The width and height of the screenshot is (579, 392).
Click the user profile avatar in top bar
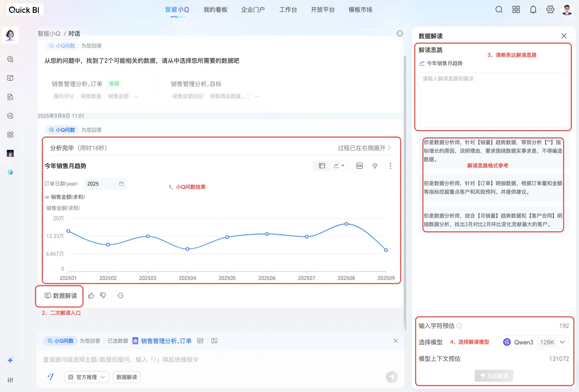(x=567, y=10)
